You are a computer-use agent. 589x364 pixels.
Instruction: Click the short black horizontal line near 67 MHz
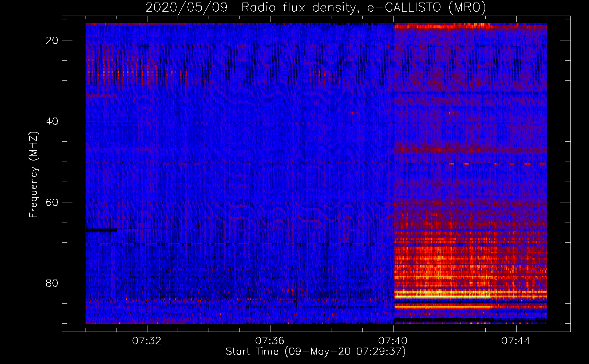102,230
